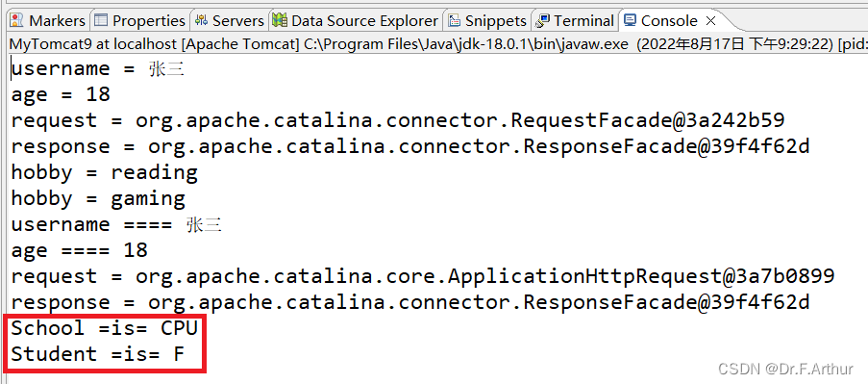Close the Console view tab
The width and height of the screenshot is (868, 384).
point(710,21)
